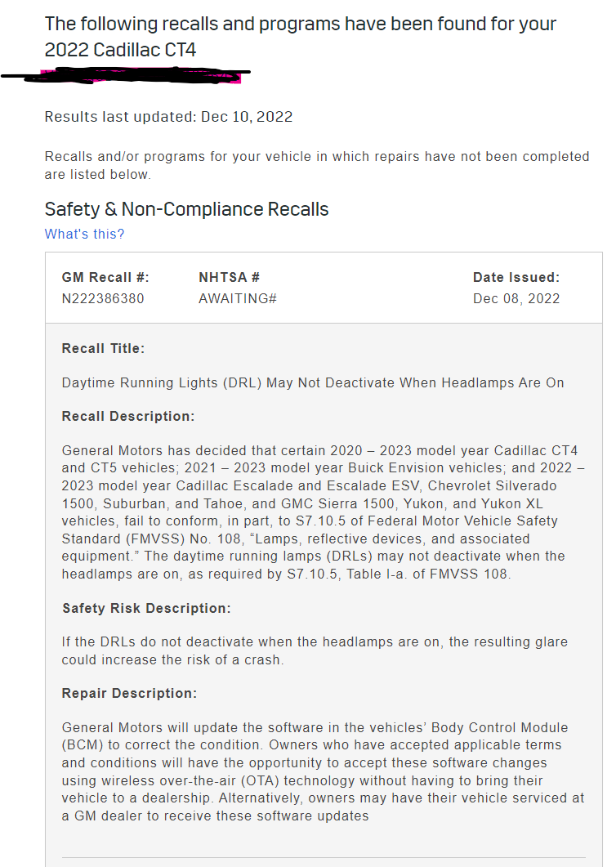Viewport: 616px width, 867px height.
Task: Select the "Results last updated" date line
Action: tap(168, 116)
